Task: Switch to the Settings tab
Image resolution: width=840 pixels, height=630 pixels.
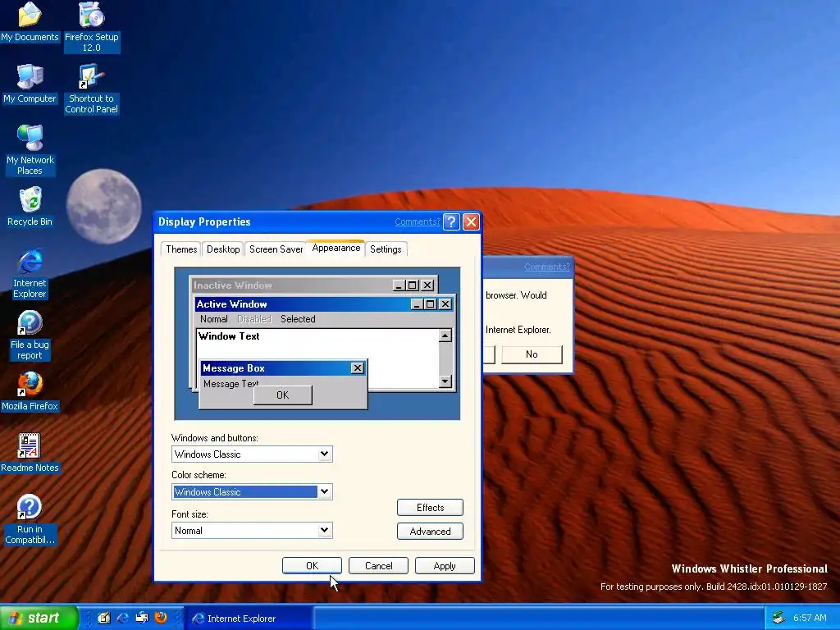Action: click(x=386, y=249)
